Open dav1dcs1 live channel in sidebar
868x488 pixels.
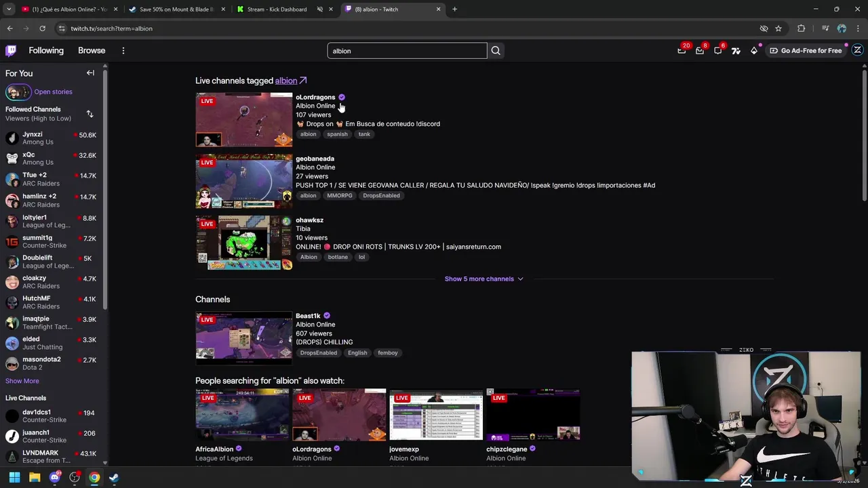53,416
